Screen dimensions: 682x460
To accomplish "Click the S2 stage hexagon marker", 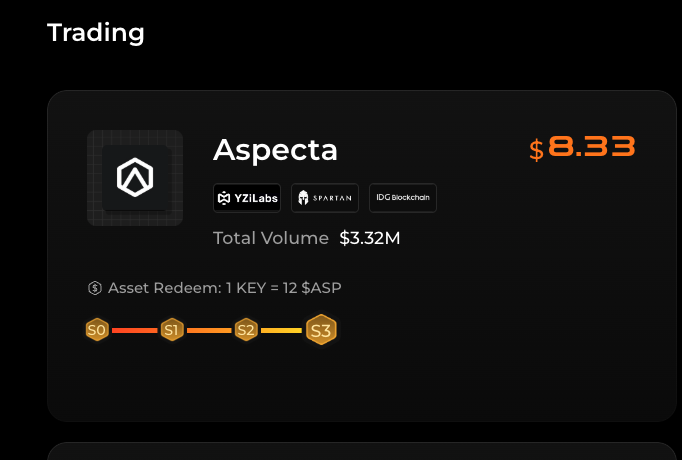I will (246, 330).
